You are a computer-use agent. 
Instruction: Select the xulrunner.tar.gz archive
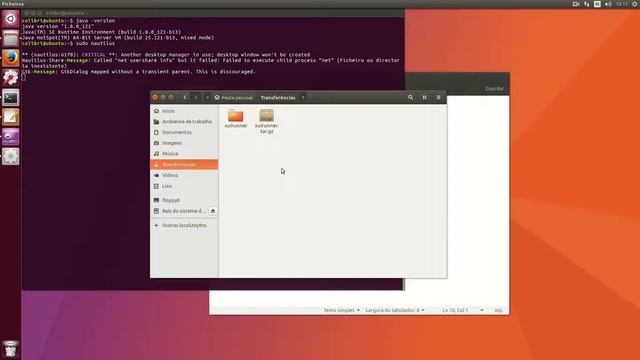click(x=267, y=121)
